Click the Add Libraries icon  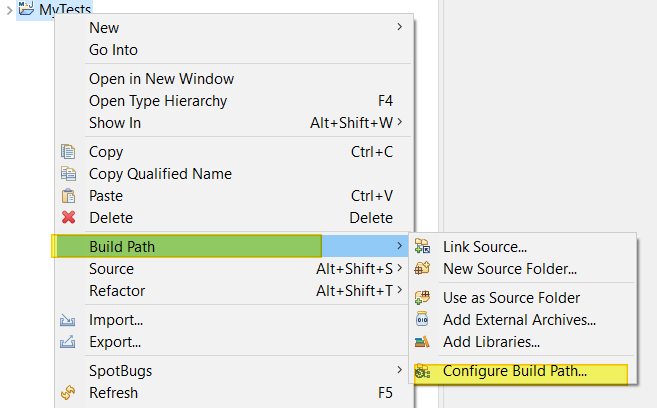[422, 342]
